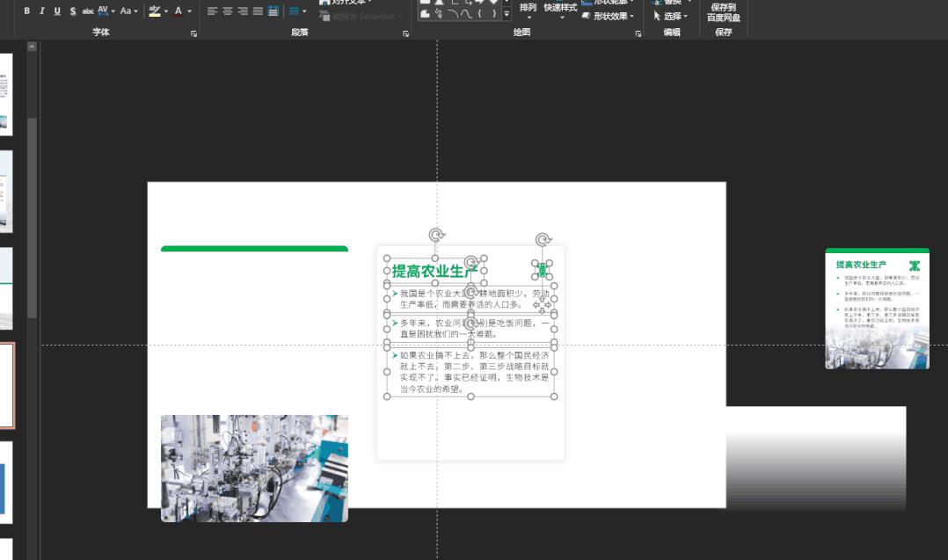
Task: Apply italic formatting
Action: point(42,11)
